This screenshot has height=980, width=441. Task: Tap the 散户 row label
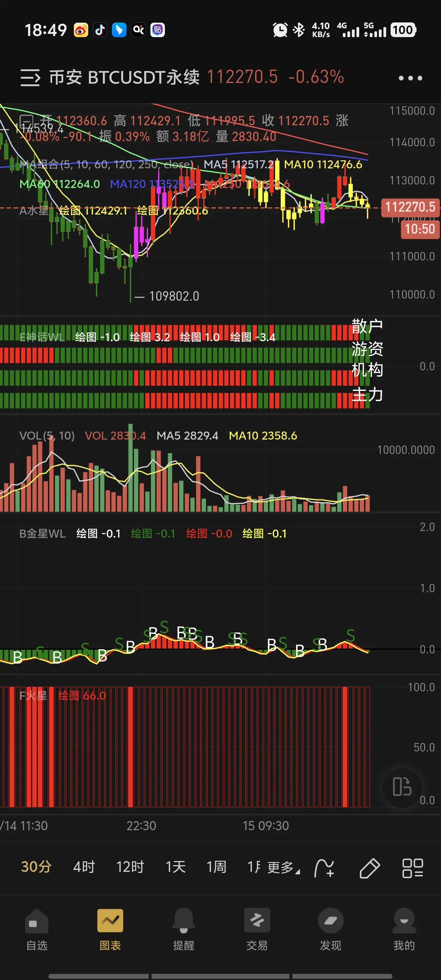point(367,326)
